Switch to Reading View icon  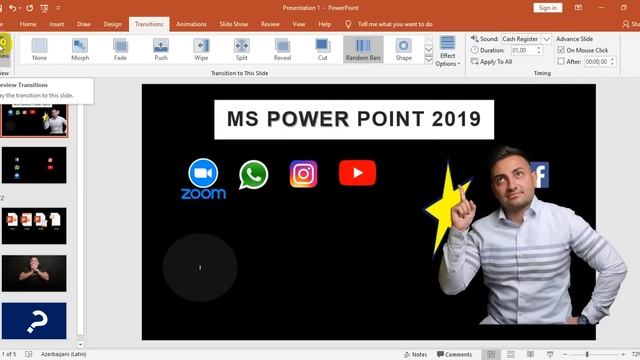point(530,354)
